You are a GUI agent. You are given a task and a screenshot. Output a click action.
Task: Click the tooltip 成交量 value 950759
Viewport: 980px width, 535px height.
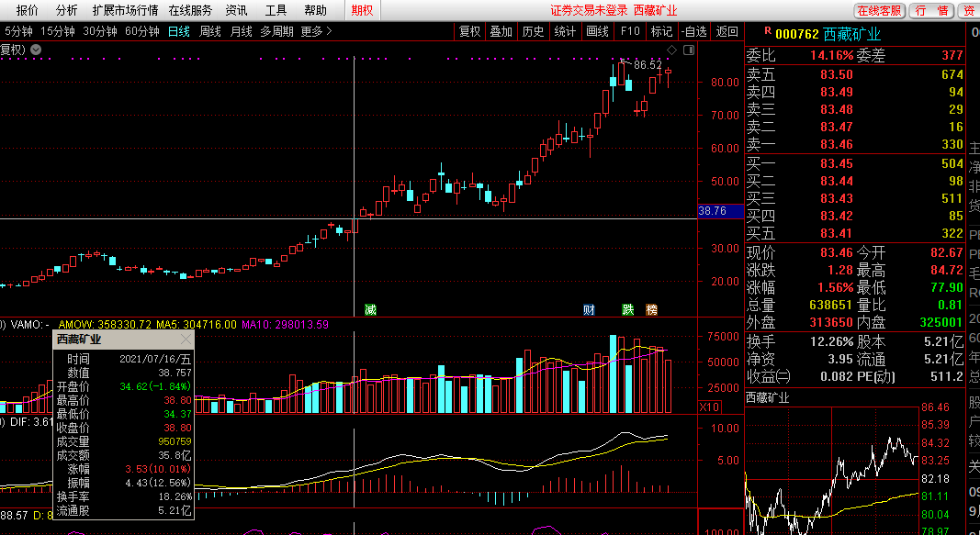[x=175, y=441]
